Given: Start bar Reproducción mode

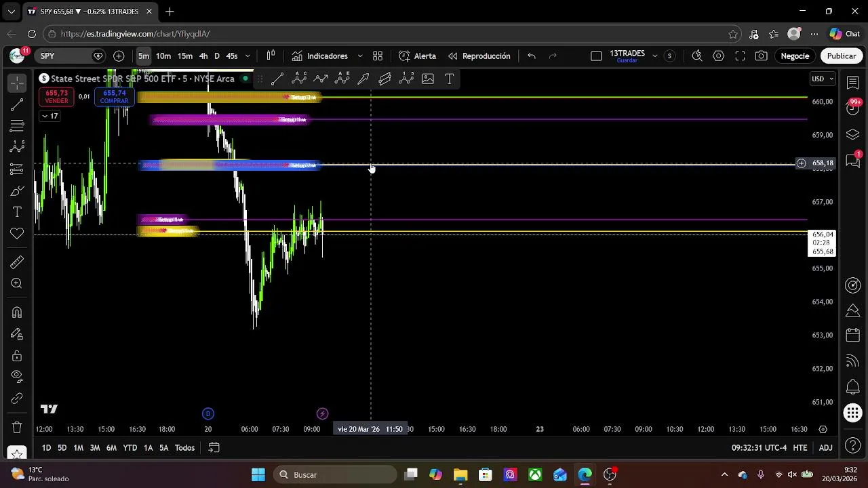Looking at the screenshot, I should [x=479, y=56].
